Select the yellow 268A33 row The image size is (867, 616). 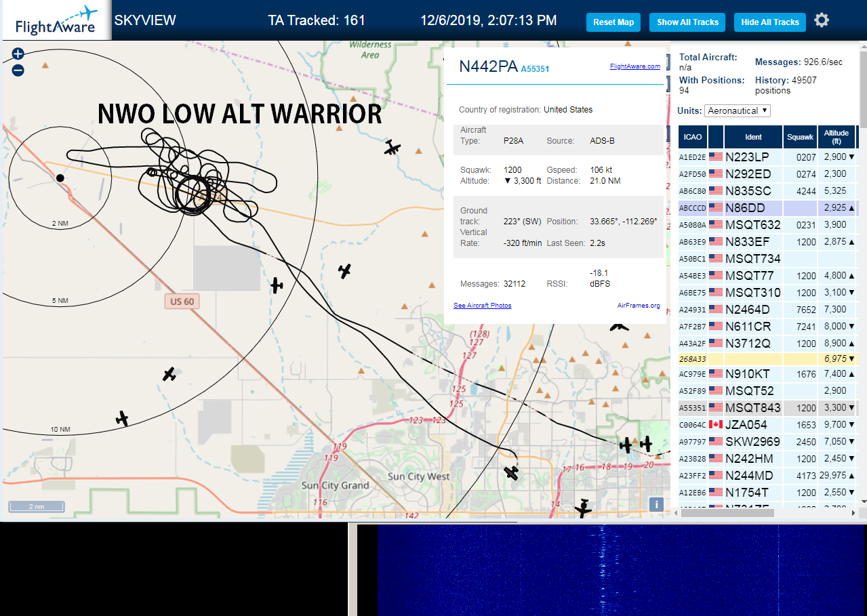click(x=769, y=358)
